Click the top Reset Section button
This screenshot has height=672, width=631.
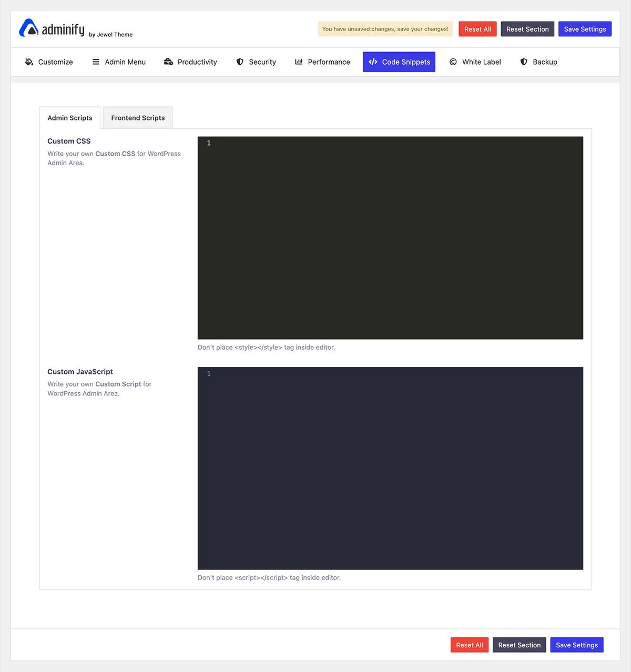527,29
